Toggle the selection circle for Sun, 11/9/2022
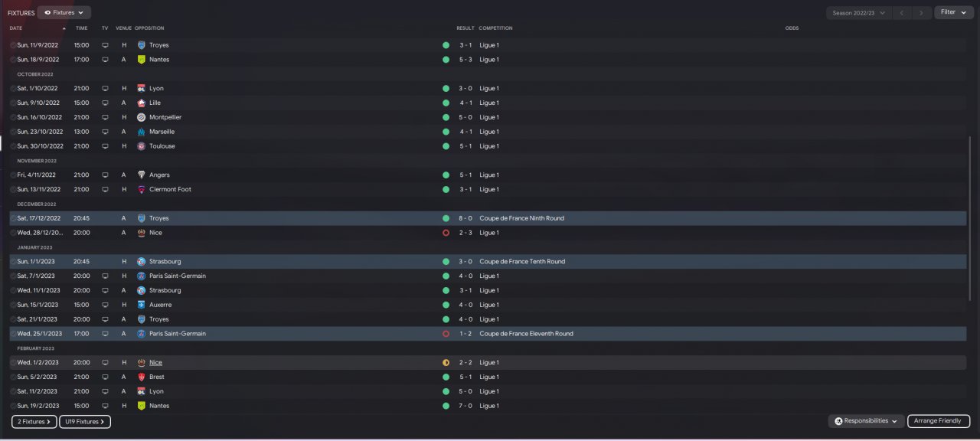Screen dimensions: 980x441 13,45
